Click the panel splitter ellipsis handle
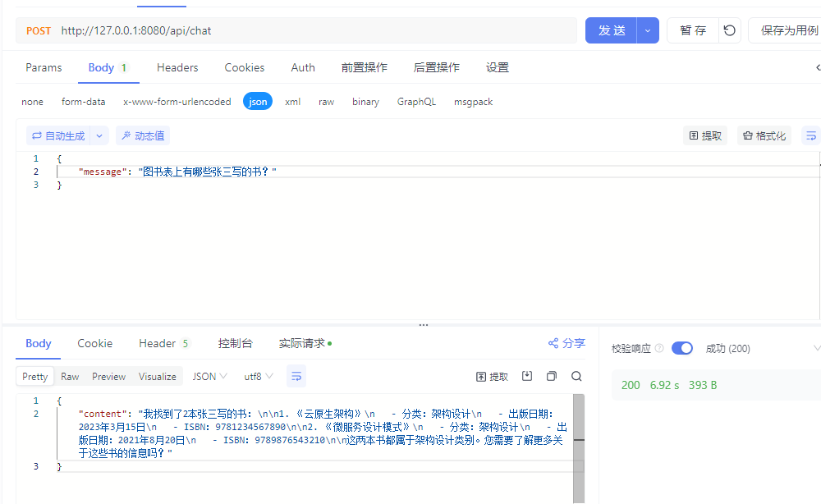The height and width of the screenshot is (504, 821). (x=424, y=325)
